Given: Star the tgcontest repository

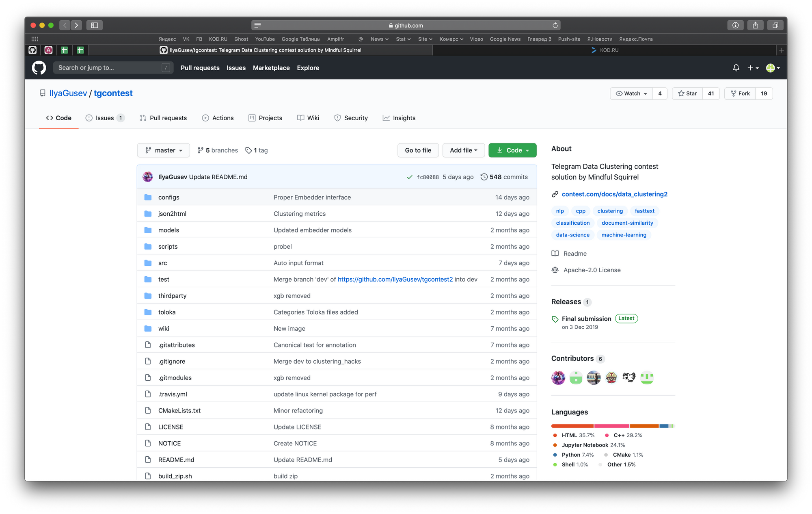Looking at the screenshot, I should (x=687, y=93).
